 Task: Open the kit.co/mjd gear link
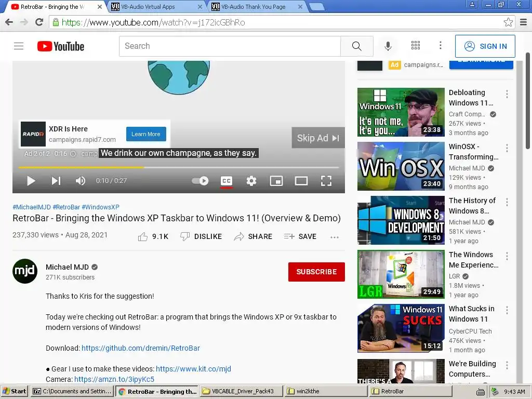click(193, 369)
